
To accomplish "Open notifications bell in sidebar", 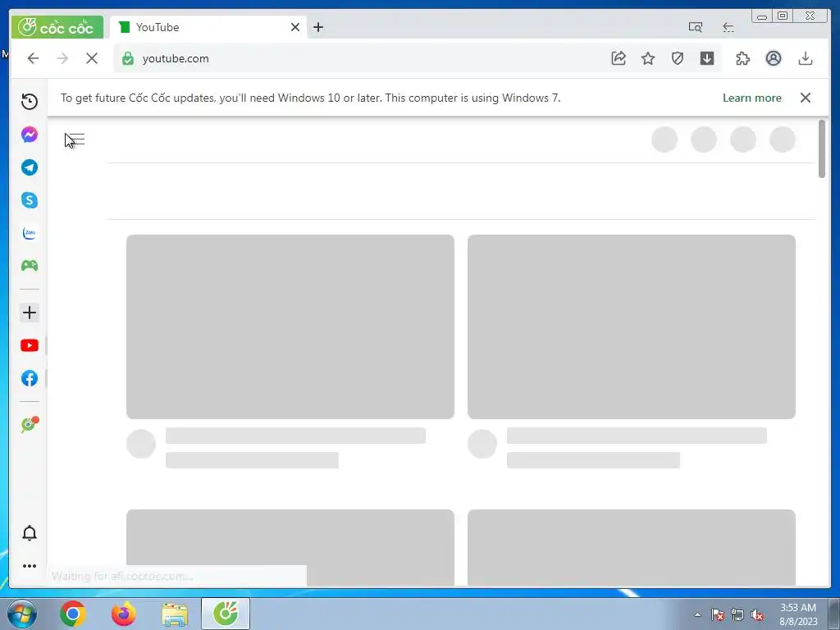I will [30, 533].
